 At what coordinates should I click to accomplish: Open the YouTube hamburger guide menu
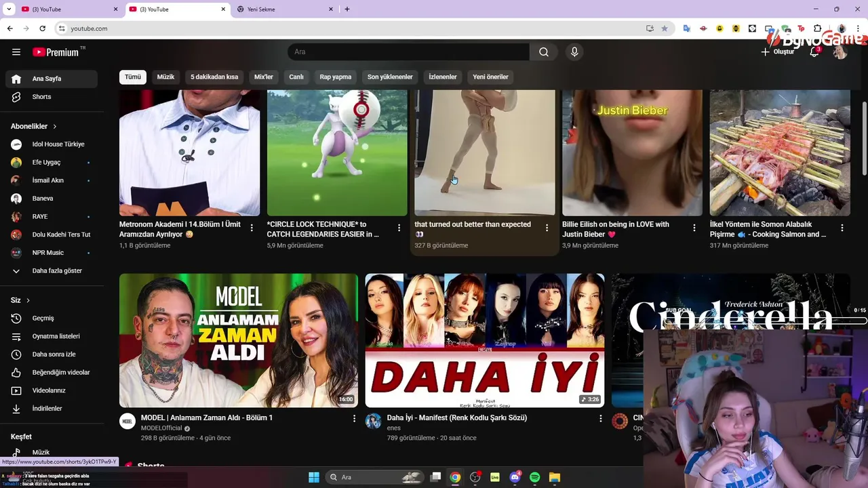(x=16, y=52)
